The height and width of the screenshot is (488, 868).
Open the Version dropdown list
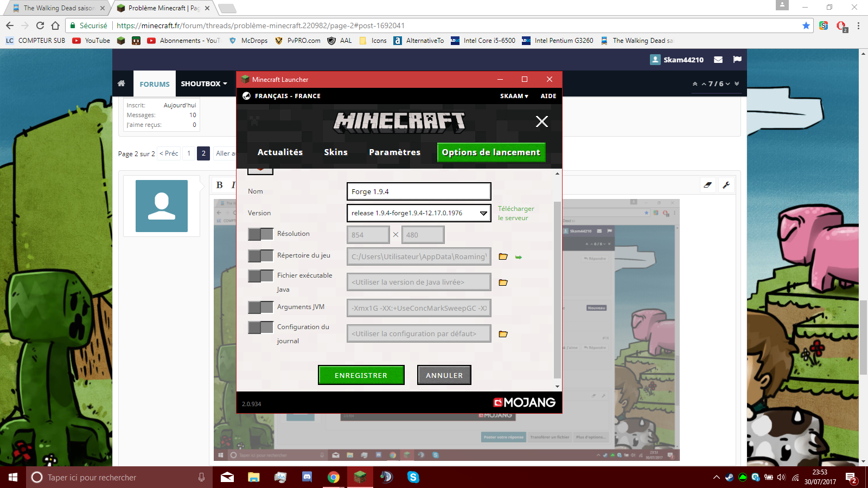click(x=419, y=213)
